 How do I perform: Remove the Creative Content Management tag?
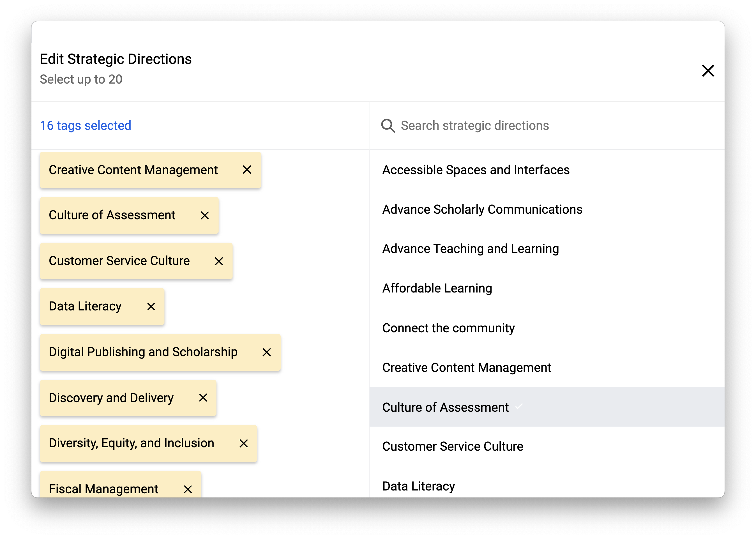tap(246, 170)
